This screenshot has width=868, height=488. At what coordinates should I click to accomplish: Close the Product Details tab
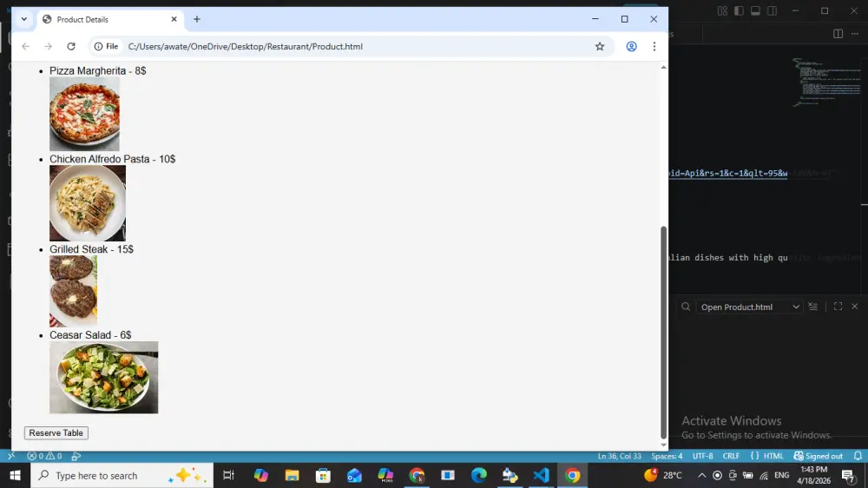pos(174,19)
